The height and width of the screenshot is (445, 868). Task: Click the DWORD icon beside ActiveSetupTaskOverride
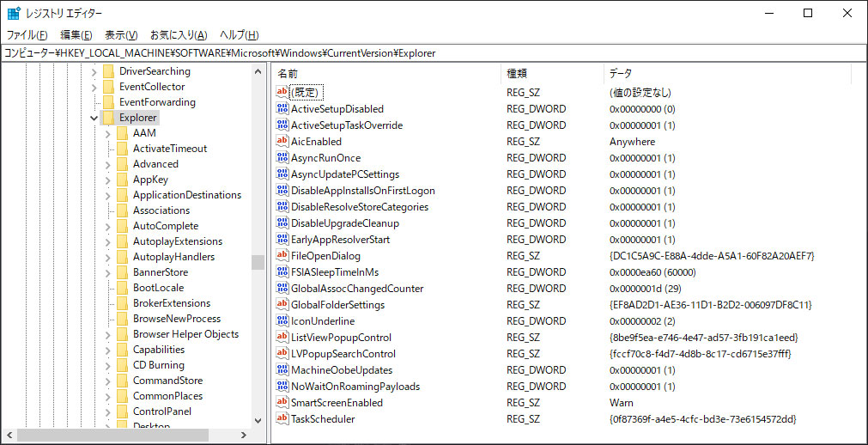point(282,125)
